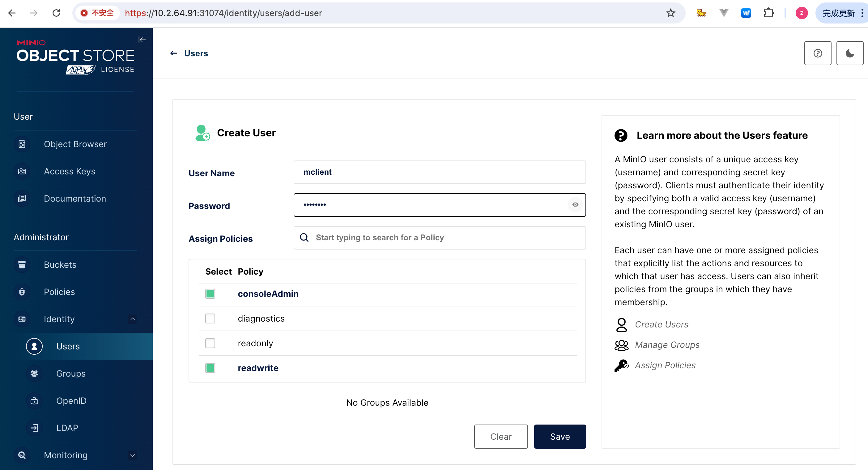Check the diagnostics policy checkbox
868x470 pixels.
click(x=210, y=318)
